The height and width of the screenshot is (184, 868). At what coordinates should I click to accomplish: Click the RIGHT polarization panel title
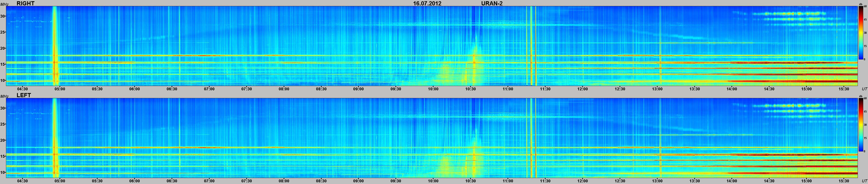25,3
